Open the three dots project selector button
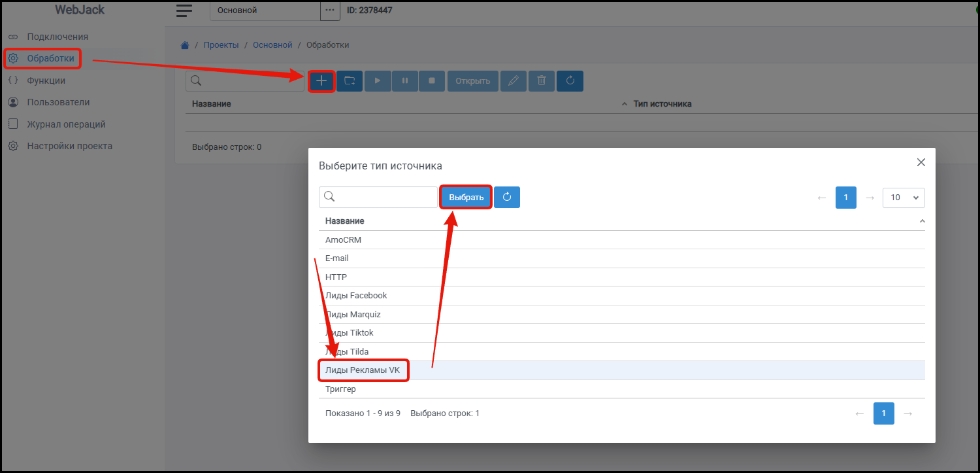 coord(330,10)
